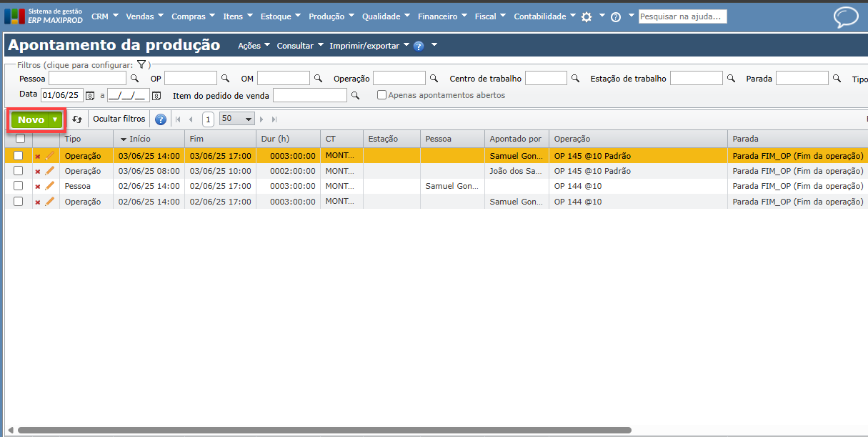Open the dropdown arrow next to settings gear
The height and width of the screenshot is (437, 868).
602,15
